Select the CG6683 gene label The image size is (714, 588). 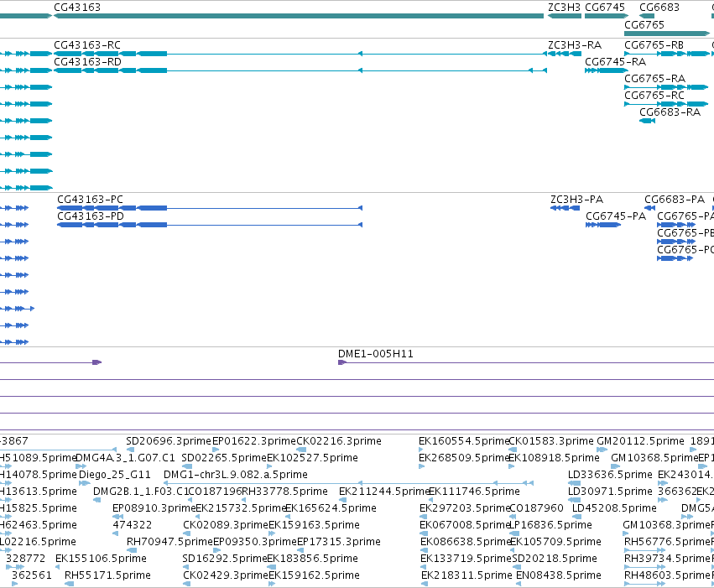coord(659,8)
